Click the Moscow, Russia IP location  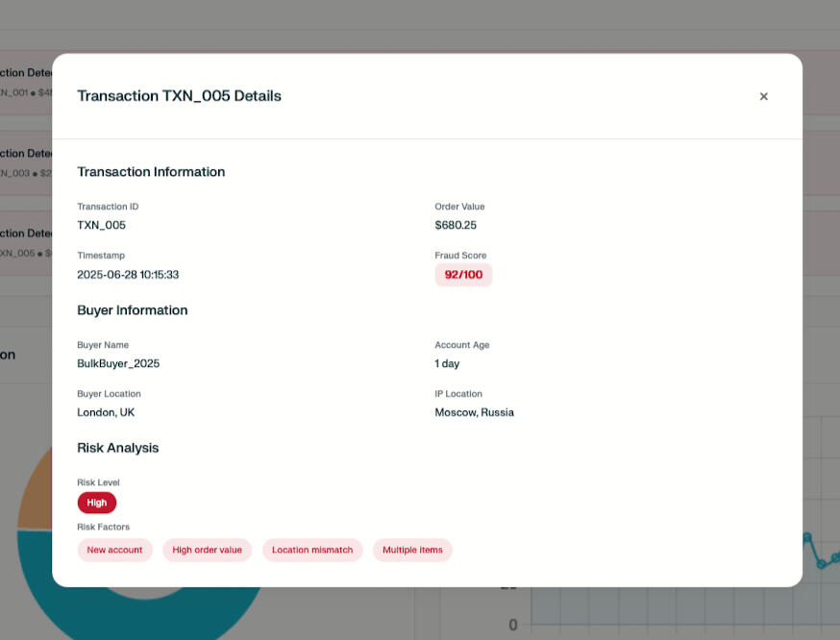pos(474,412)
